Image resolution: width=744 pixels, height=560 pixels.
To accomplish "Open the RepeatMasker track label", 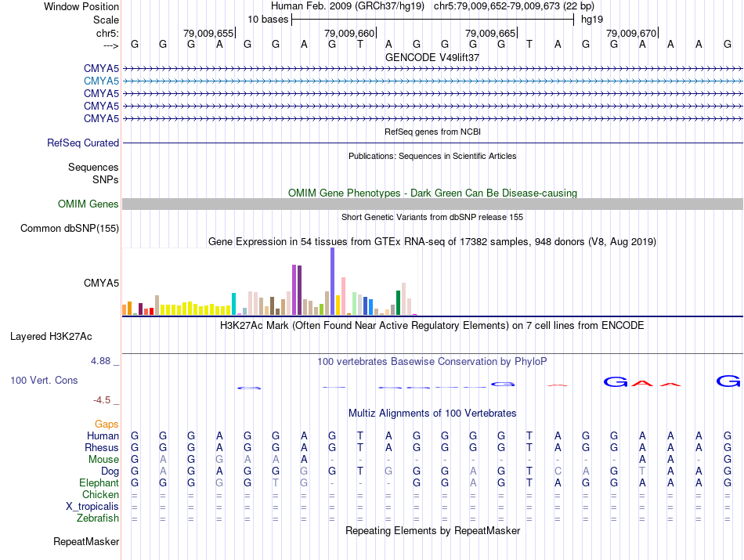I will [x=86, y=542].
